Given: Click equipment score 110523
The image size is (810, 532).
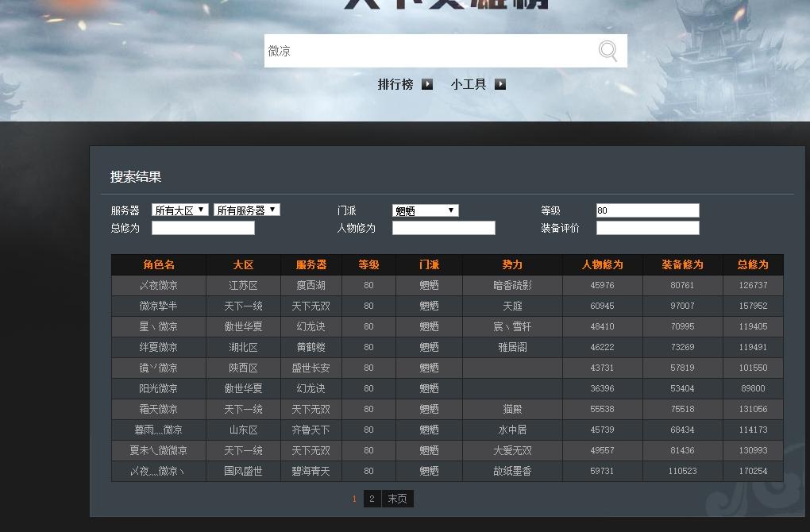Looking at the screenshot, I should pos(682,471).
